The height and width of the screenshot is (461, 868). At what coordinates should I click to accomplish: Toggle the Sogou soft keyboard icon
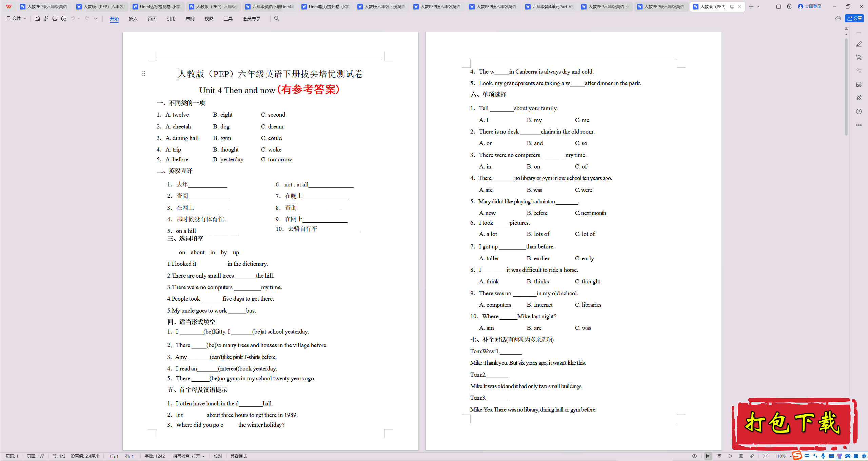831,456
